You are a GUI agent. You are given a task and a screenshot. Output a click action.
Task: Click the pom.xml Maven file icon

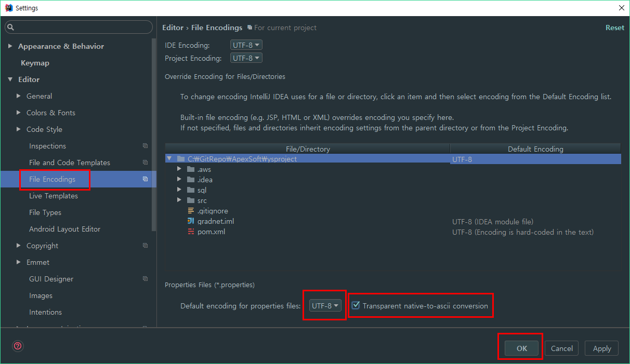pos(191,232)
